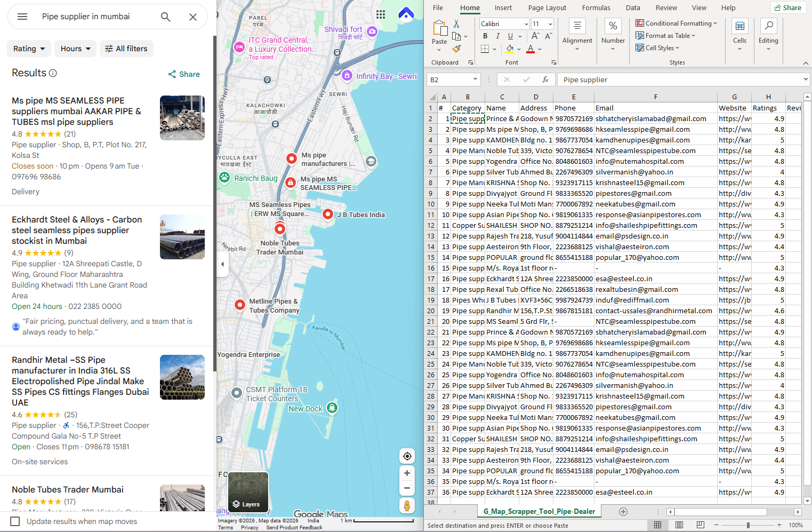
Task: Zoom in on the map with plus
Action: [407, 473]
